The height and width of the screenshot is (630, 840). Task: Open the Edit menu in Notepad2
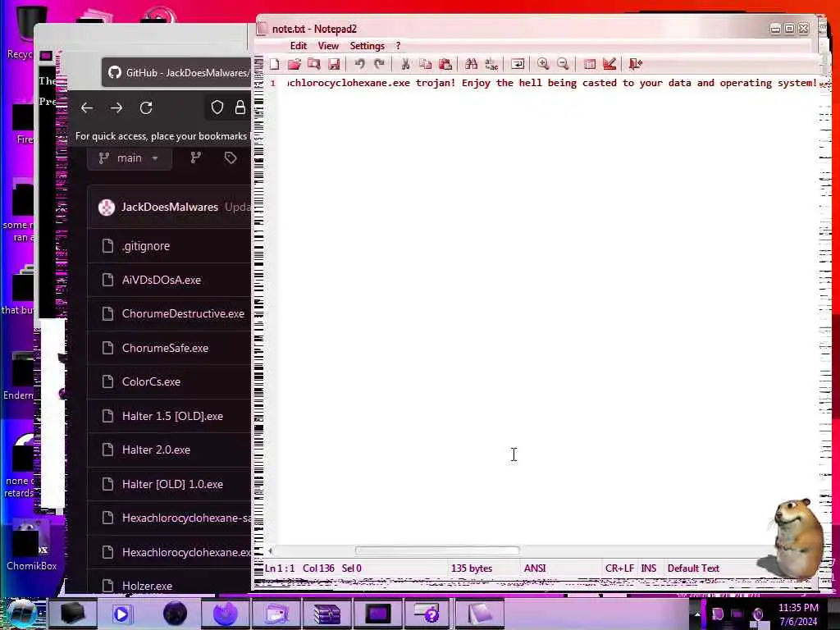(299, 46)
